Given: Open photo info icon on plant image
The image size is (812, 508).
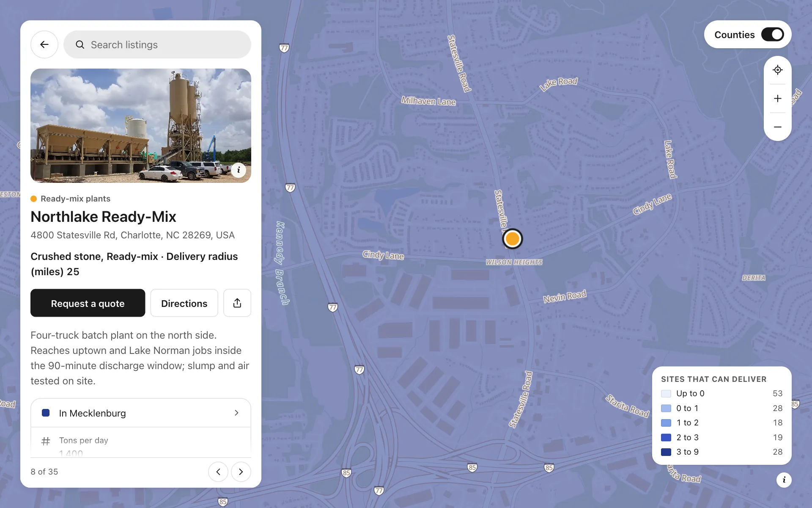Looking at the screenshot, I should tap(239, 170).
